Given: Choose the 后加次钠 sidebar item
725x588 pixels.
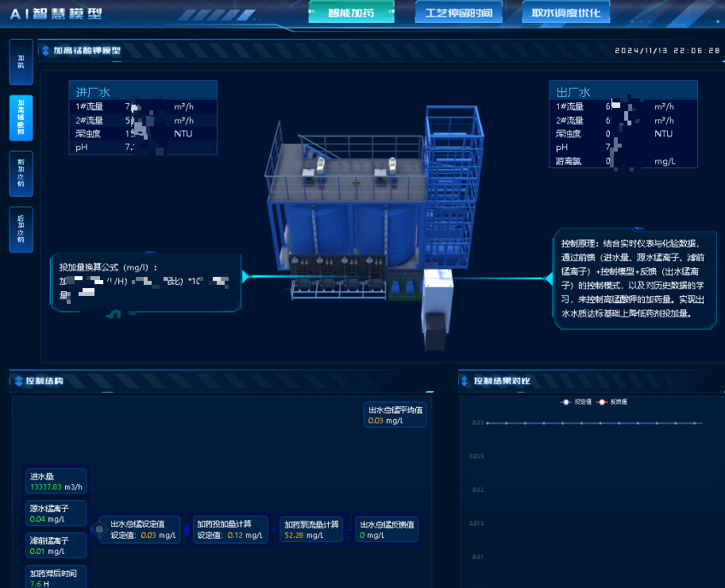Looking at the screenshot, I should pyautogui.click(x=21, y=229).
